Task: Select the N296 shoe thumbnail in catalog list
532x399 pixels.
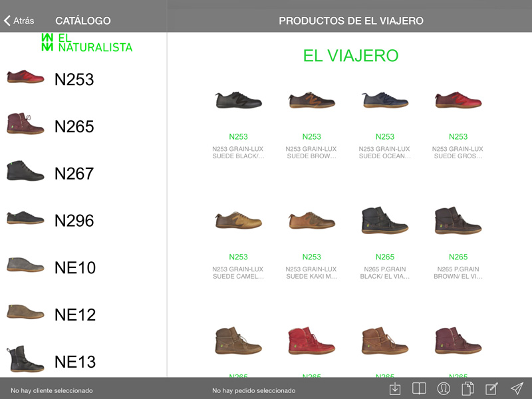Action: [x=25, y=217]
